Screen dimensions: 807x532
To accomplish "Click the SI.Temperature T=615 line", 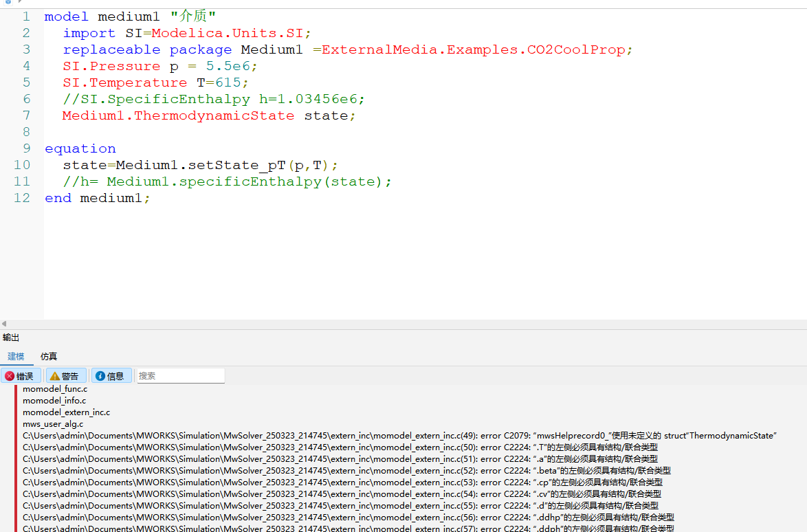I will coord(155,83).
